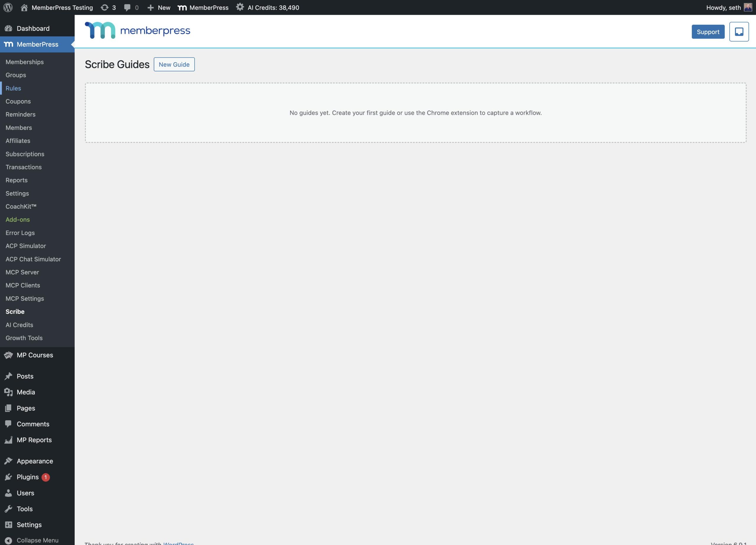Open the green Add-ons menu item
The width and height of the screenshot is (756, 545).
[x=17, y=220]
